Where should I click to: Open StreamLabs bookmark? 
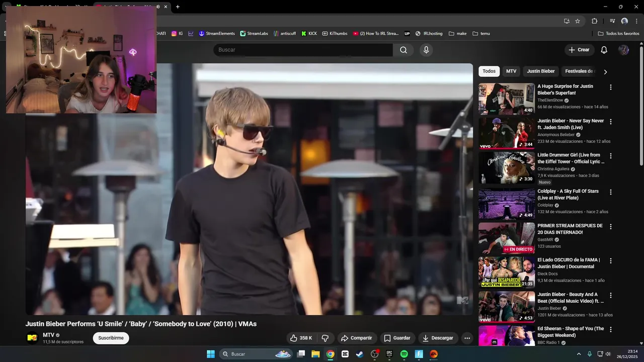pos(254,34)
